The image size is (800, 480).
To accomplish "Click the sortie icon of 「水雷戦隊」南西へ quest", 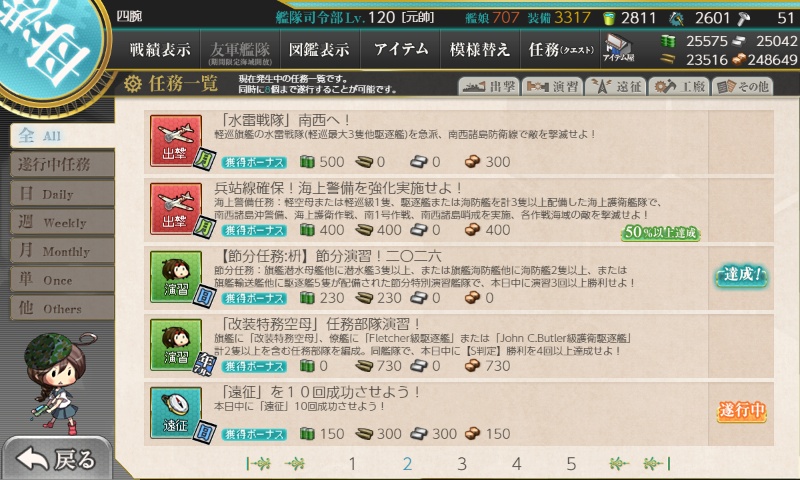I will coord(176,140).
